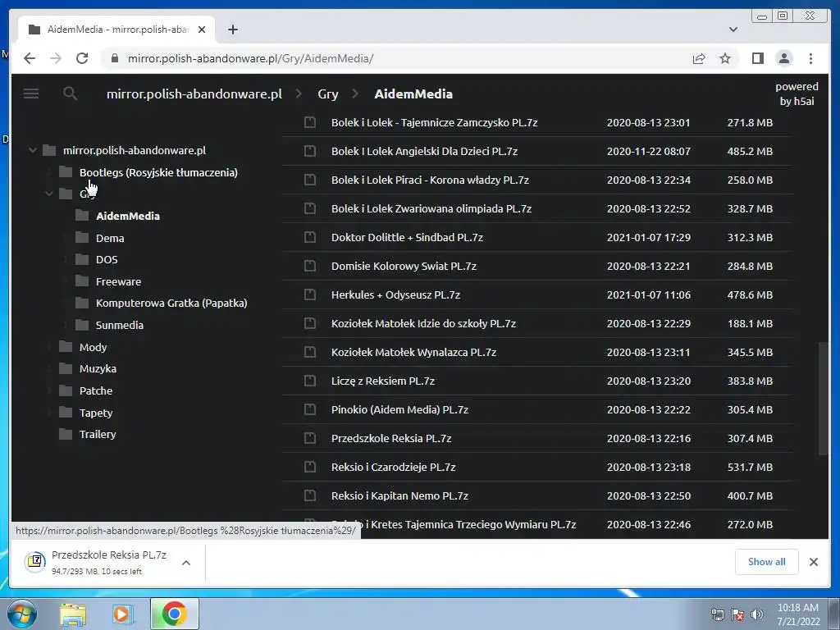840x630 pixels.
Task: Select AidemMedia in folder tree
Action: [x=127, y=216]
